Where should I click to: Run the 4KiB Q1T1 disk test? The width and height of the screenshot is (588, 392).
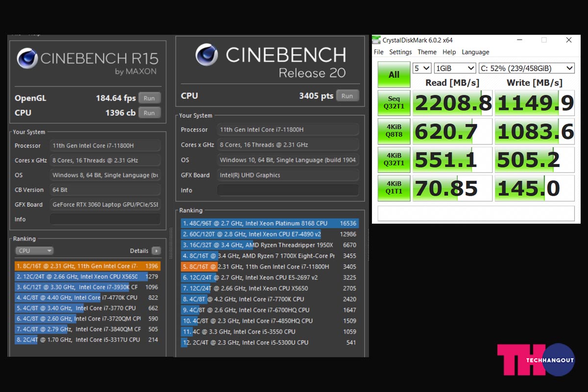coord(394,188)
